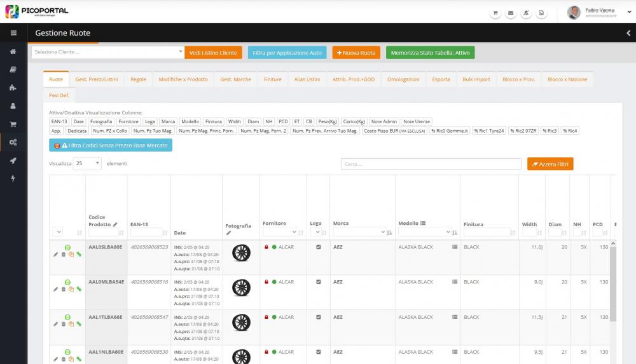
Task: Click the Codice Prodotto filter input
Action: (x=104, y=233)
